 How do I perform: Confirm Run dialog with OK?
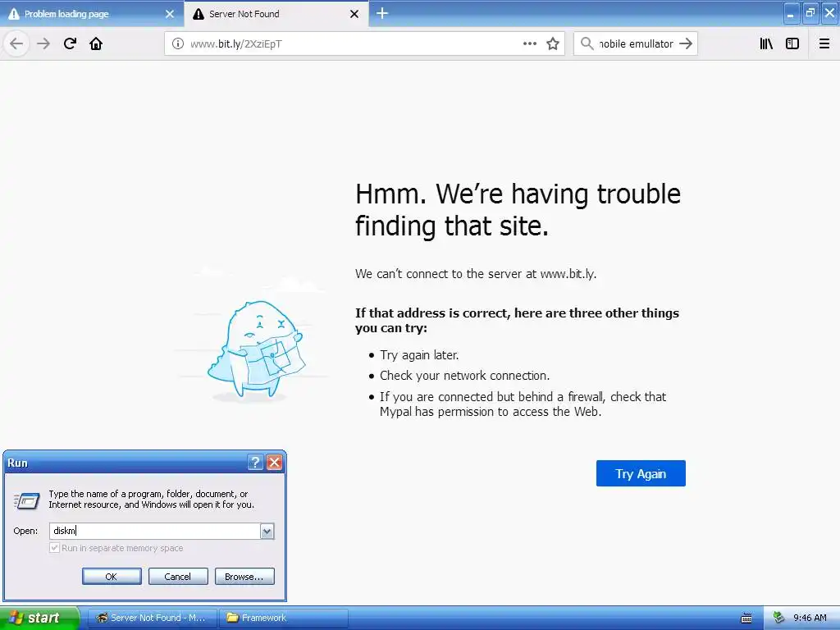(112, 577)
